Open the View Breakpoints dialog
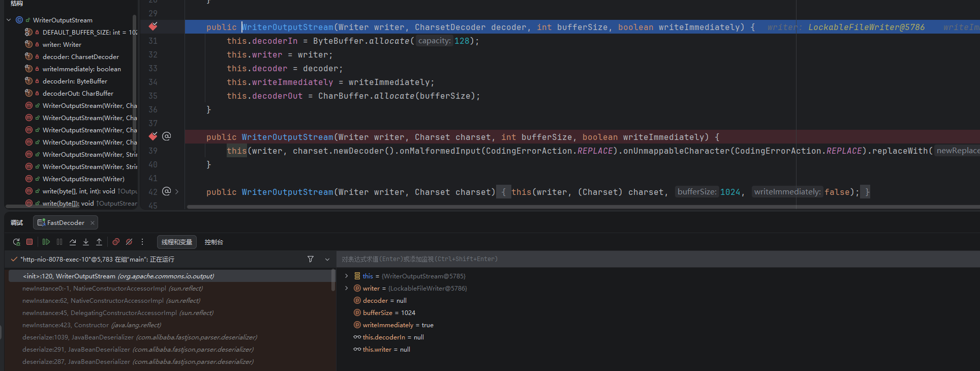 click(x=116, y=242)
